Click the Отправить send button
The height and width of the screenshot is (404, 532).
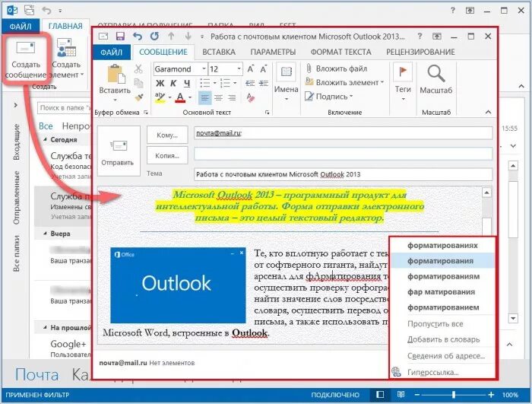118,151
